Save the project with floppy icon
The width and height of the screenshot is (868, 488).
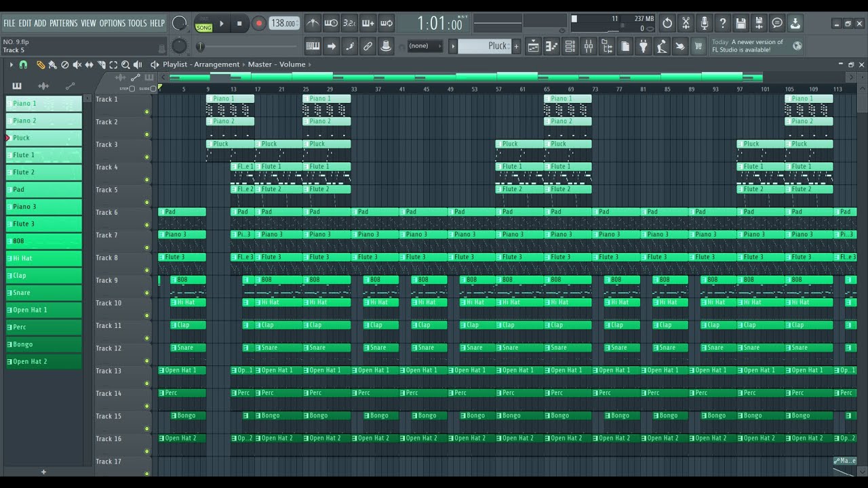[x=741, y=23]
